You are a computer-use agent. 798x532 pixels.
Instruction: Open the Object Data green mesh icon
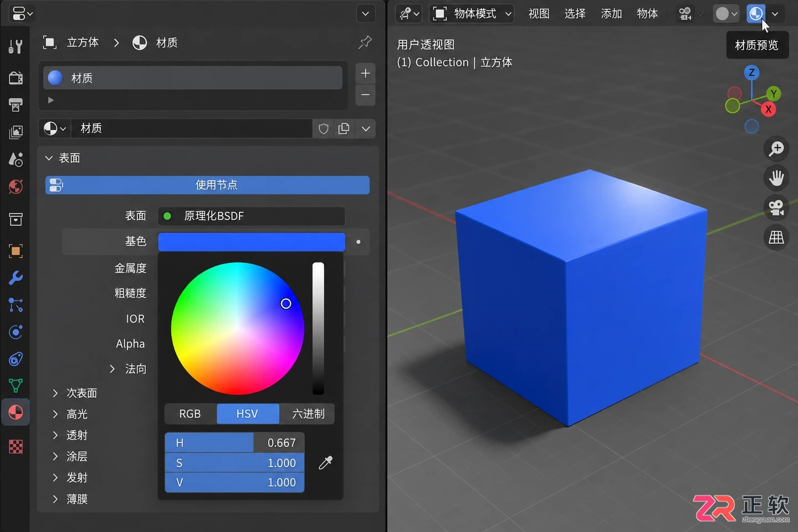16,386
